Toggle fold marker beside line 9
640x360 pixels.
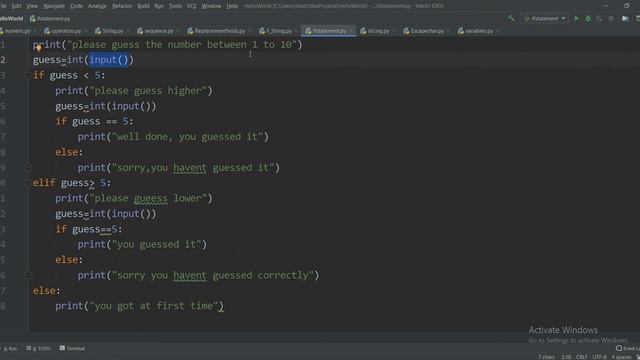(28, 167)
